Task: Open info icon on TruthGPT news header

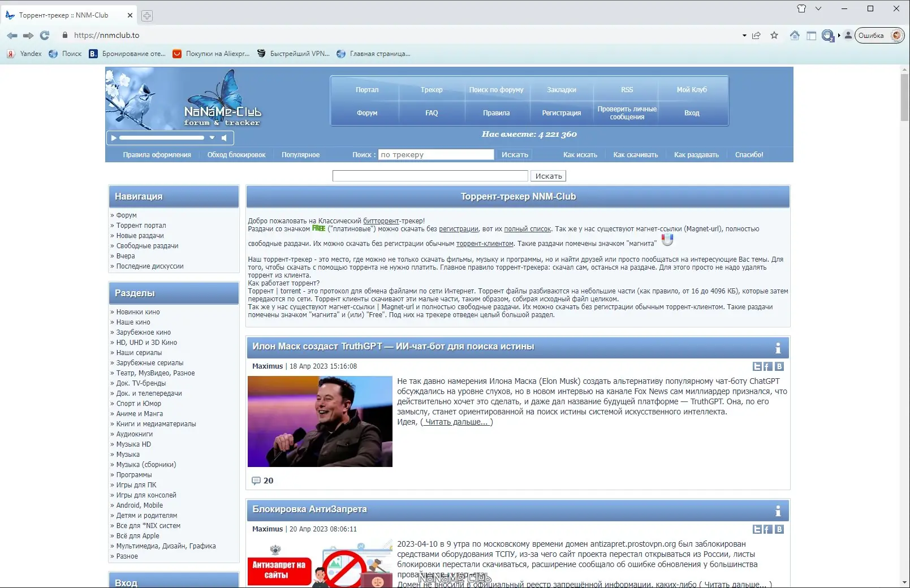Action: pos(778,348)
